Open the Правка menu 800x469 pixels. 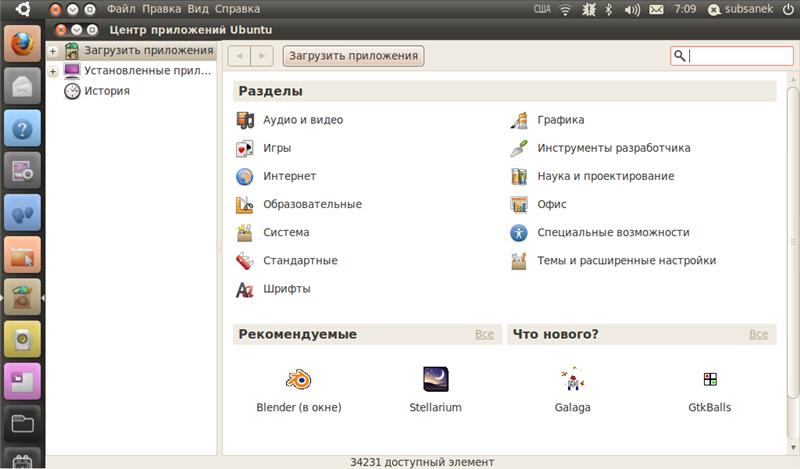(161, 9)
